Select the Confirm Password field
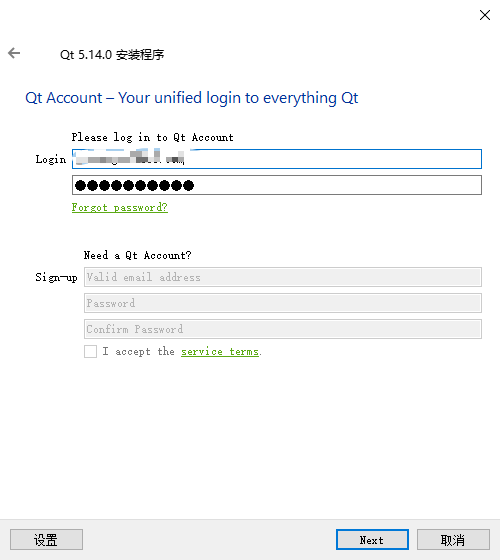This screenshot has width=500, height=560. point(283,329)
